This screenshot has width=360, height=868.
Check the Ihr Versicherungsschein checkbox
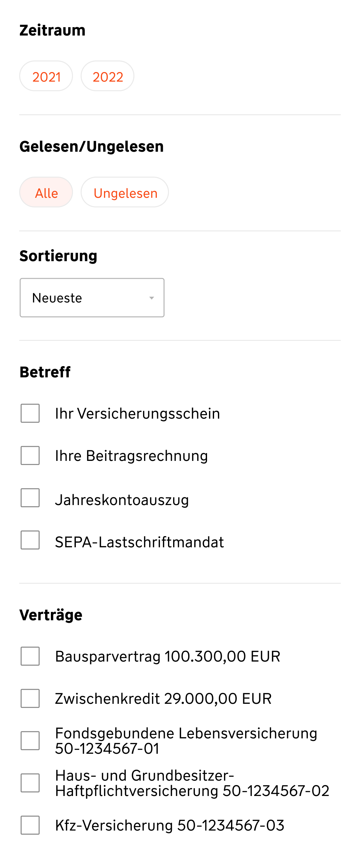30,413
